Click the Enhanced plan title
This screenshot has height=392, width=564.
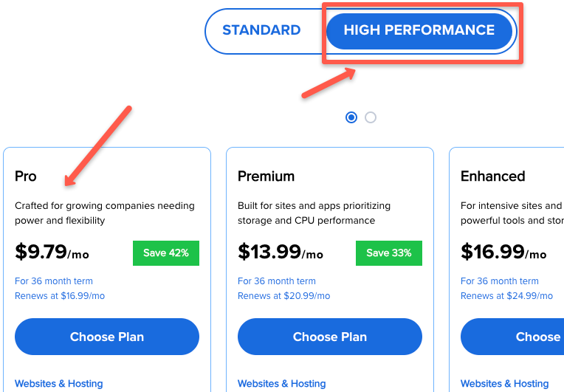[492, 176]
